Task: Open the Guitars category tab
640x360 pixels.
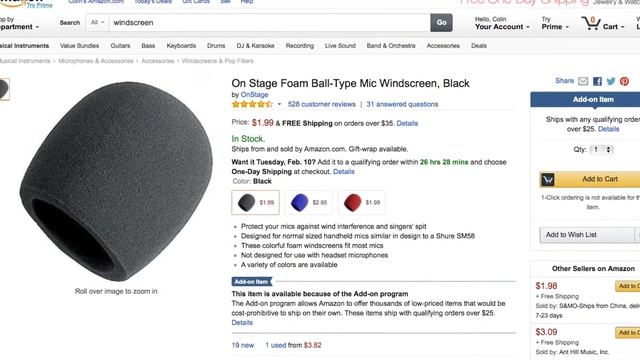Action: 120,46
